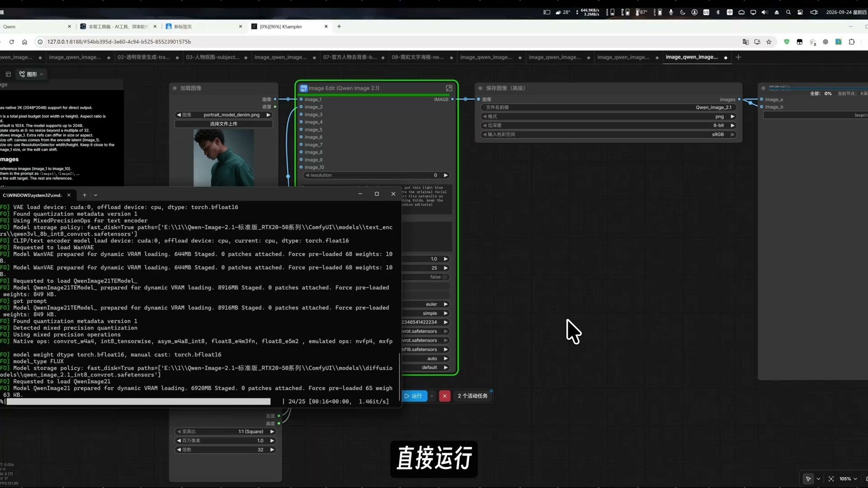Viewport: 868px width, 488px height.
Task: Open the run button options chevron
Action: [432, 396]
